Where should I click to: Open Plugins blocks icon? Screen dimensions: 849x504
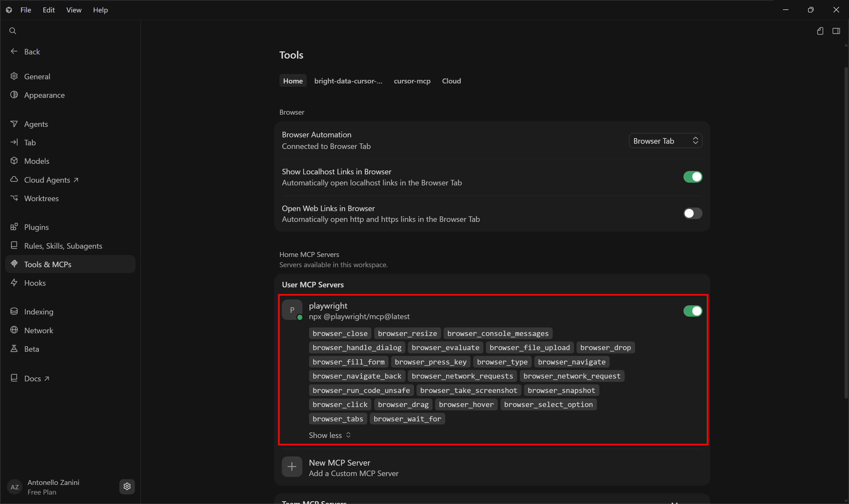14,227
